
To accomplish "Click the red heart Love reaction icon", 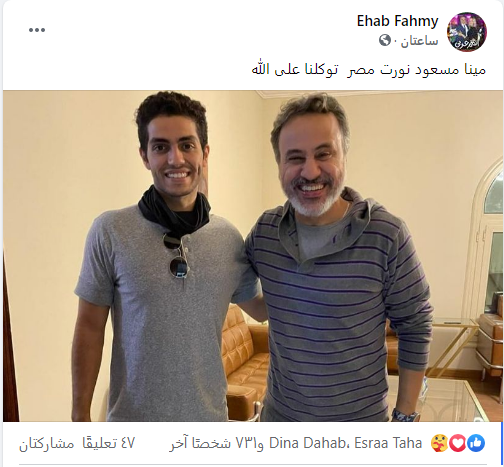I will [x=458, y=443].
